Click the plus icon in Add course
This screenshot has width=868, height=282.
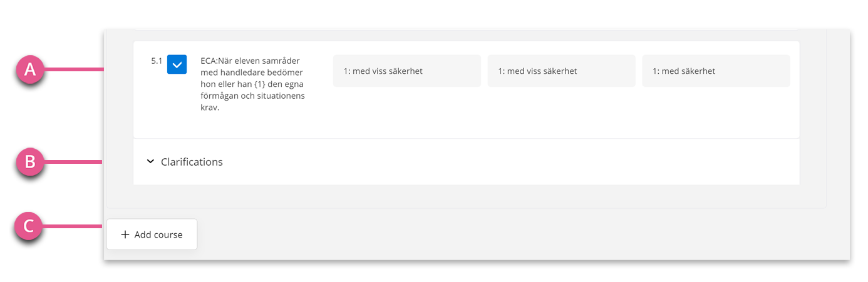point(125,234)
